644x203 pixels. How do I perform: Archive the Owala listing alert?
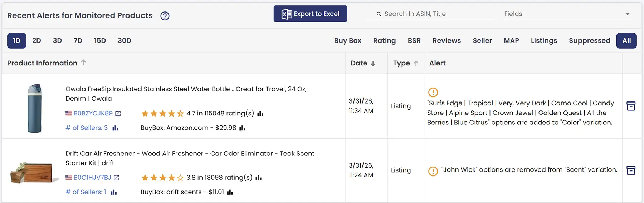631,106
